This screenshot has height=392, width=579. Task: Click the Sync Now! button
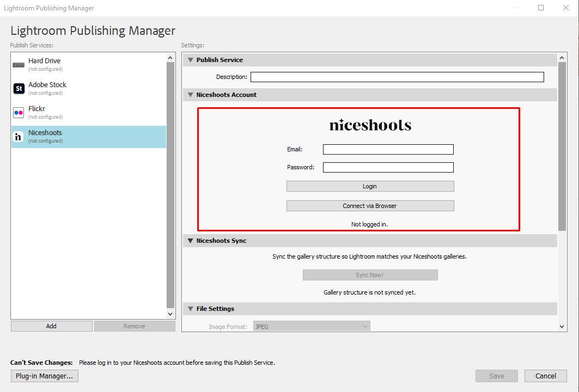(x=370, y=274)
